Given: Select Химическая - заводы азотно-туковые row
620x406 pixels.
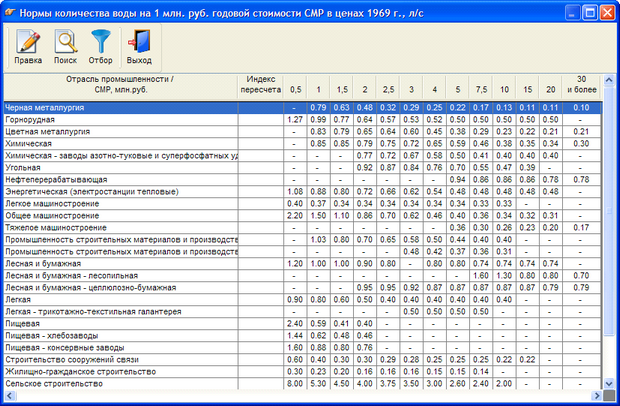Looking at the screenshot, I should coord(302,156).
